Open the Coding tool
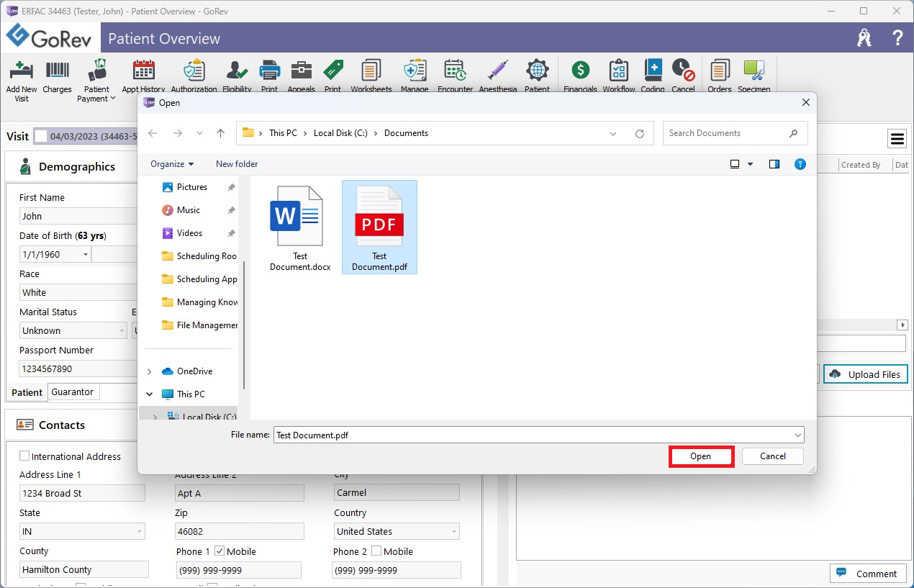Viewport: 914px width, 588px height. click(653, 76)
